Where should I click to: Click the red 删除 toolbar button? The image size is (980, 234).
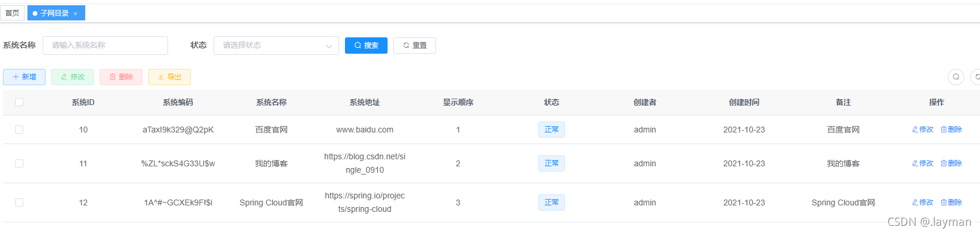[121, 77]
